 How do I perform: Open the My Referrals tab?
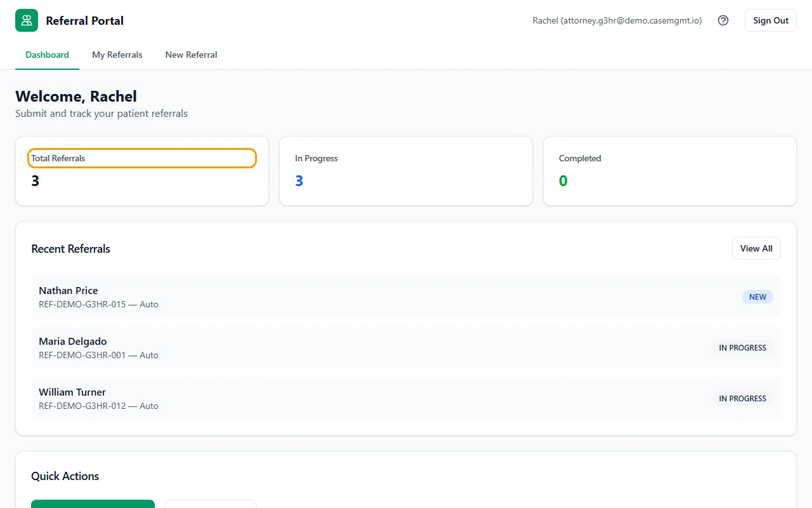point(117,55)
